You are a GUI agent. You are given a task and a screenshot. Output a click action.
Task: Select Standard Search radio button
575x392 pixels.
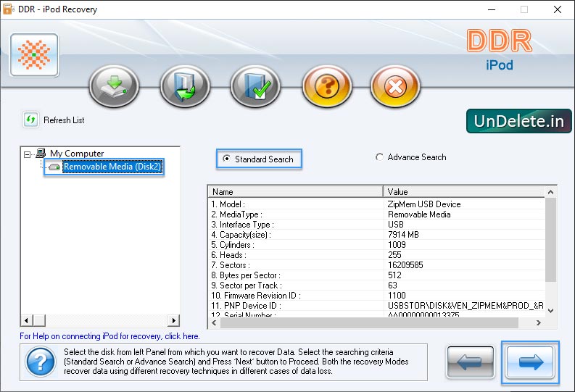227,159
